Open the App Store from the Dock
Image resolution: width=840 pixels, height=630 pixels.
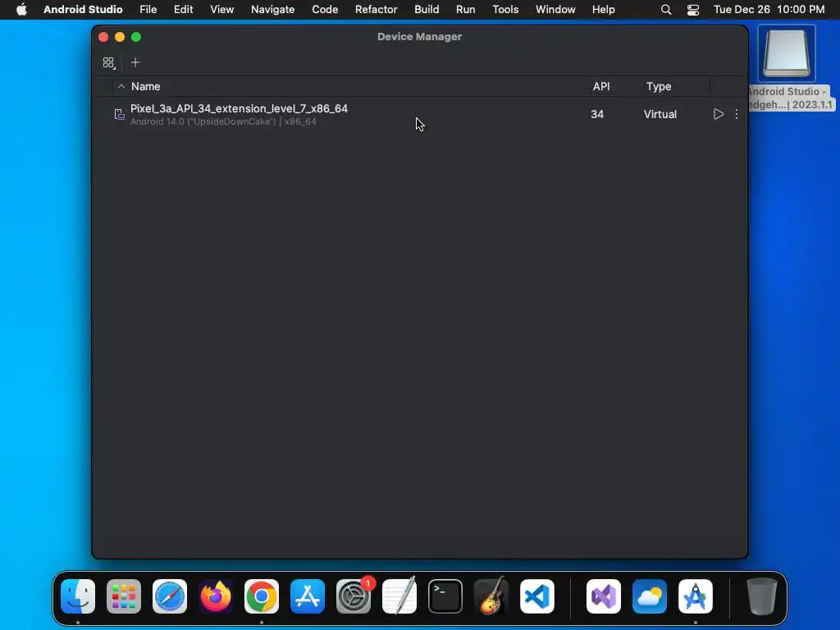[308, 596]
